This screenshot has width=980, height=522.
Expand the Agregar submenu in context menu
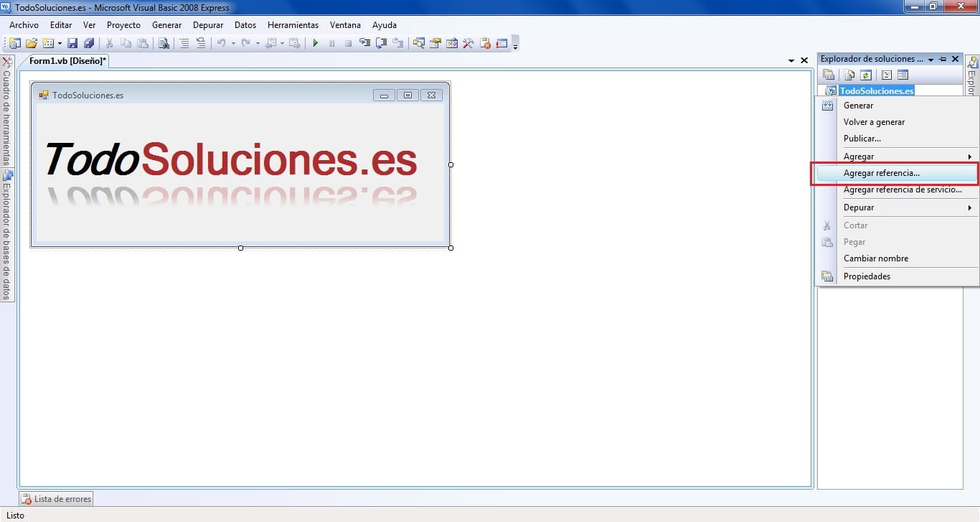[x=969, y=157]
